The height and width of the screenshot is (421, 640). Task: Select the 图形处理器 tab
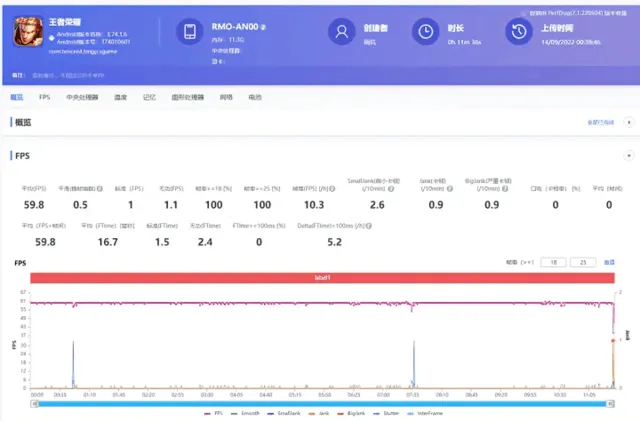[188, 97]
